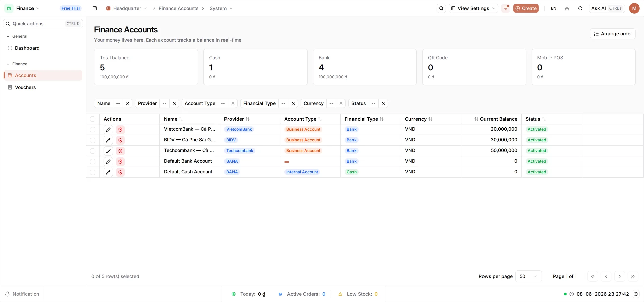Sort by the Provider column

[x=237, y=119]
